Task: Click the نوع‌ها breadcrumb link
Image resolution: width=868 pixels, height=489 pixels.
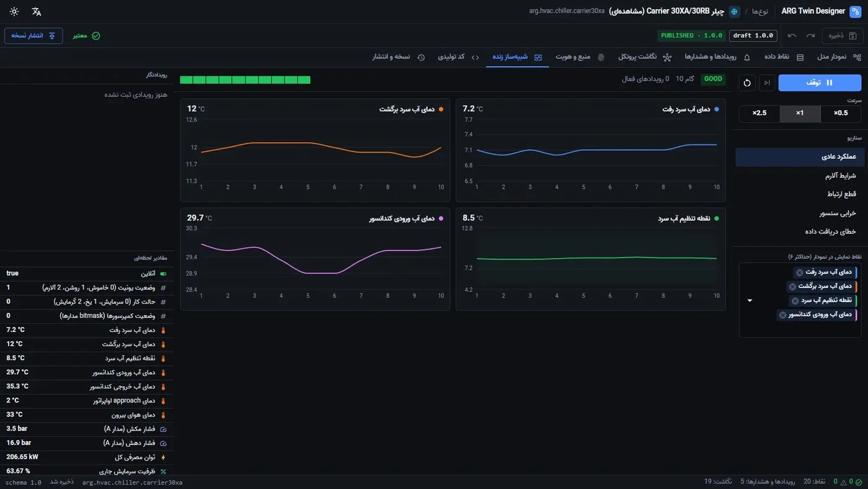Action: point(760,11)
